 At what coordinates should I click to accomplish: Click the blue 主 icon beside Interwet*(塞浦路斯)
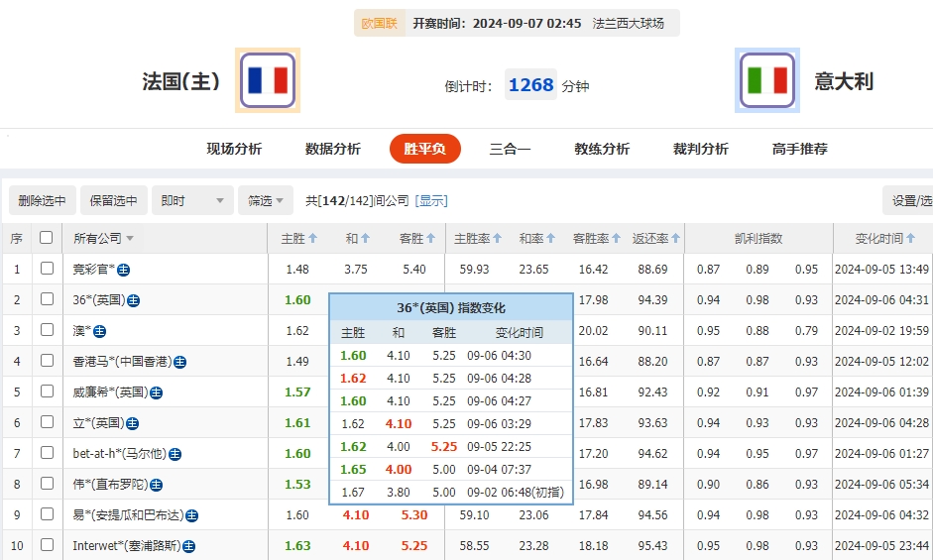(x=188, y=546)
